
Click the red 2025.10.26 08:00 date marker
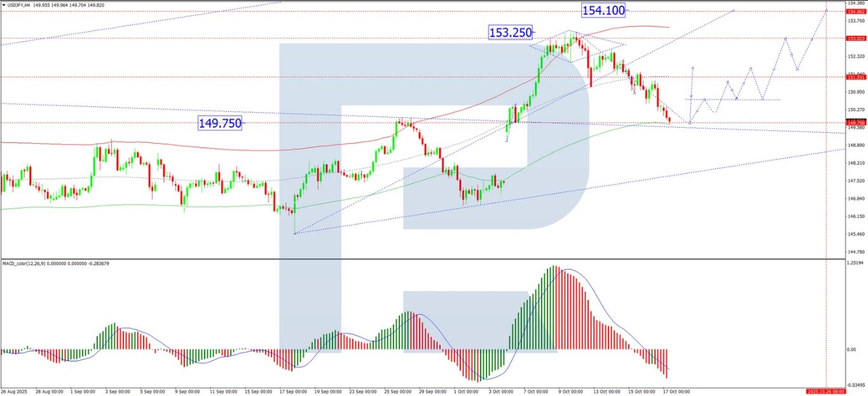825,392
